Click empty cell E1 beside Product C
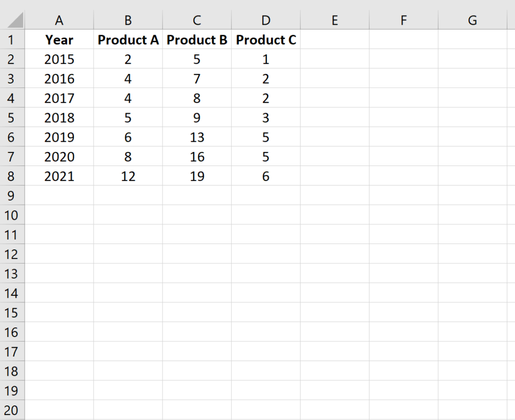 click(334, 40)
